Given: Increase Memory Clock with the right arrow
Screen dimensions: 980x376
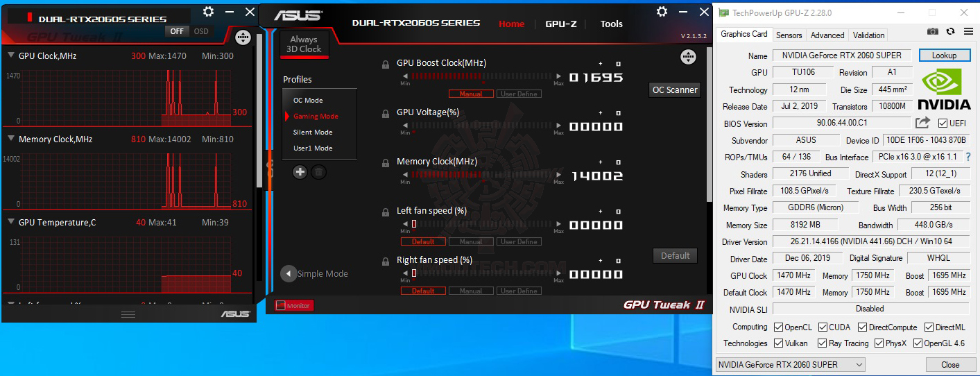Looking at the screenshot, I should [560, 175].
